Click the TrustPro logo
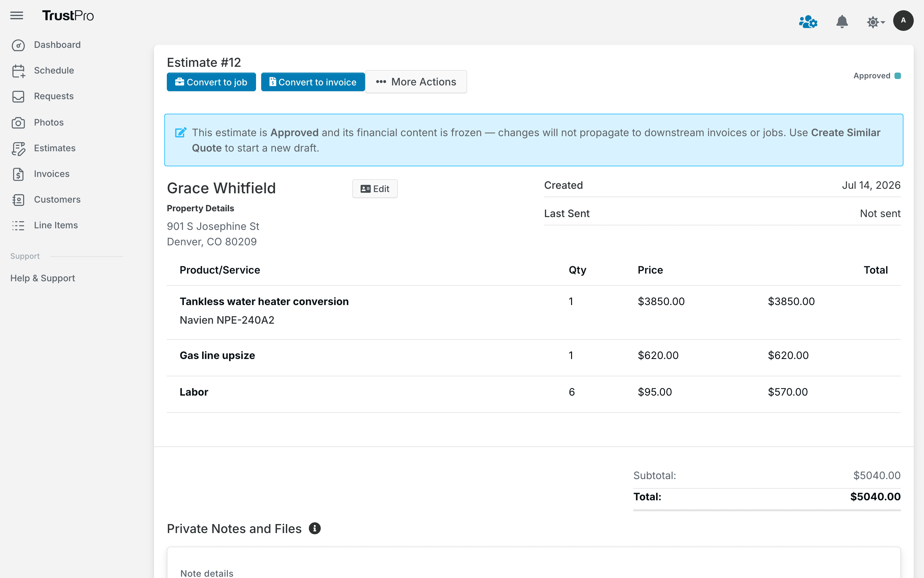This screenshot has width=924, height=578. point(68,16)
